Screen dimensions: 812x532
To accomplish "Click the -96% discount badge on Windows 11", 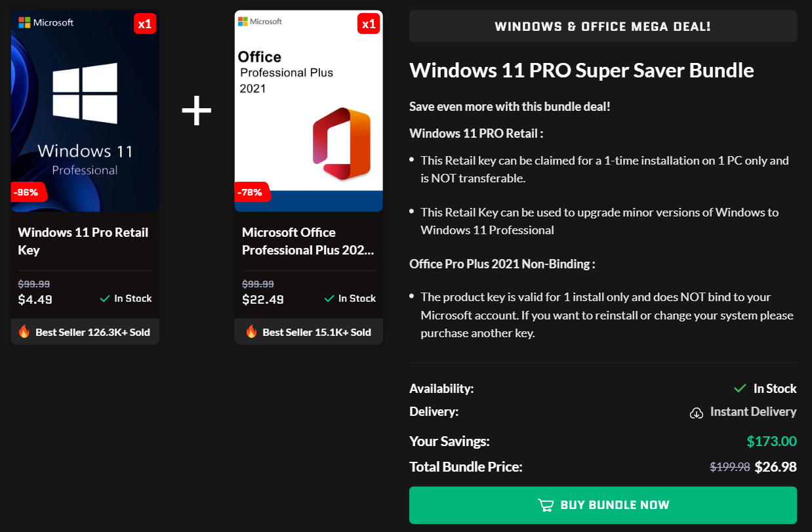I will point(28,192).
